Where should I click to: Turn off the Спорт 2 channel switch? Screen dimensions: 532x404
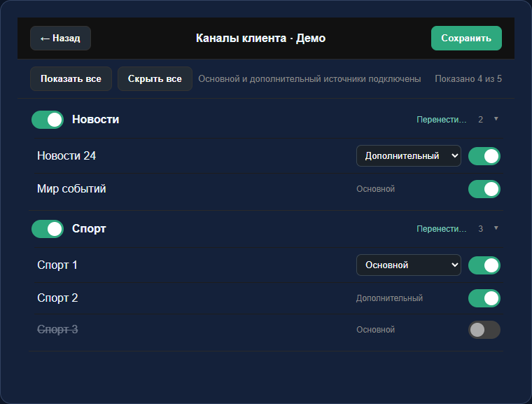[x=484, y=298]
